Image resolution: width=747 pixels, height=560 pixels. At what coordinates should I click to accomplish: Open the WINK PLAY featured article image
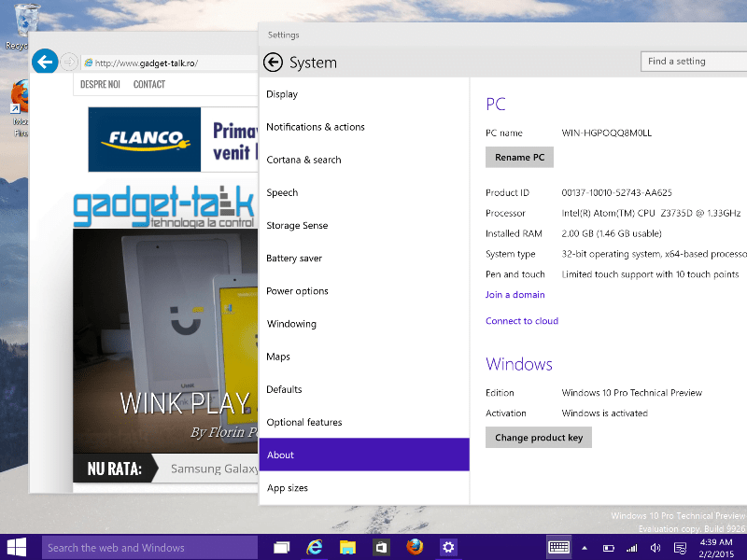(165, 341)
